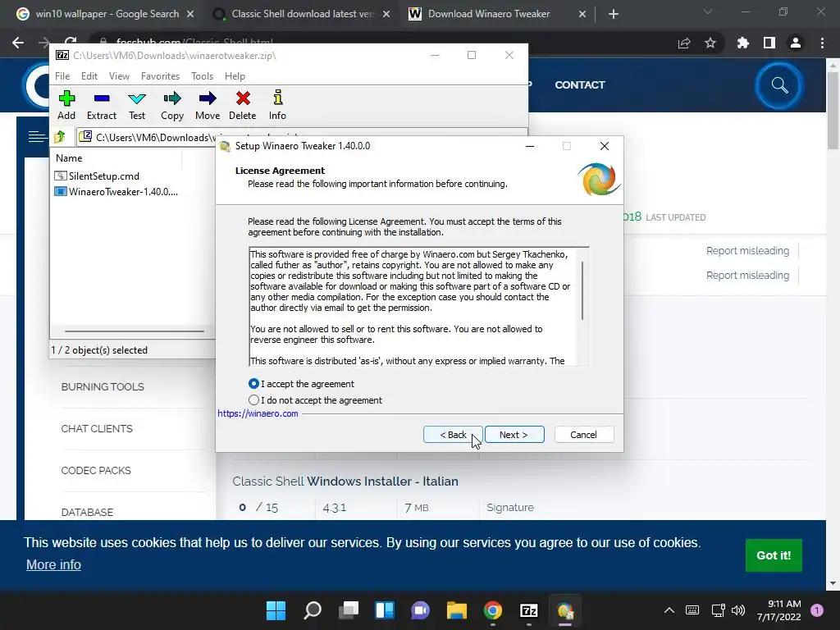Switch to Classic Shell download tab
The height and width of the screenshot is (630, 840).
click(302, 14)
